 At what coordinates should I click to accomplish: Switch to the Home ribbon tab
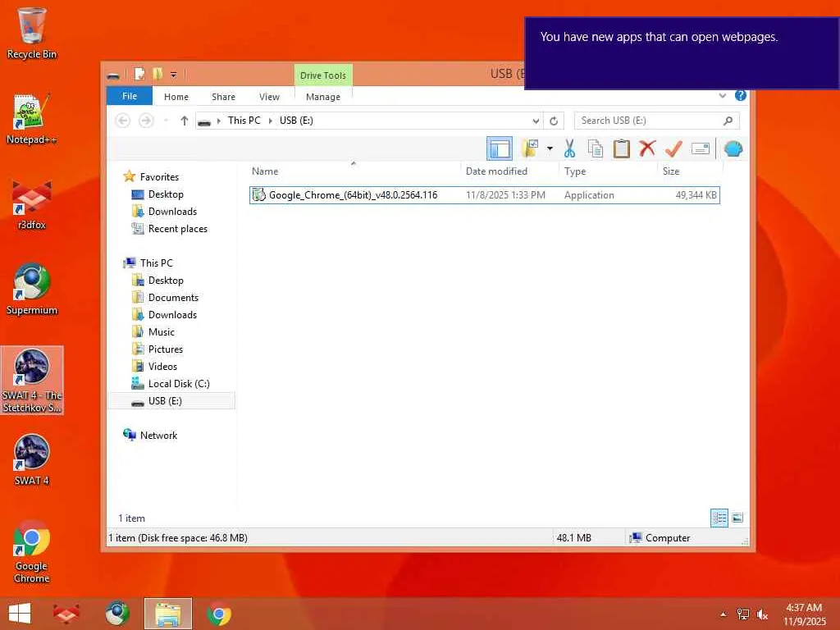point(176,97)
